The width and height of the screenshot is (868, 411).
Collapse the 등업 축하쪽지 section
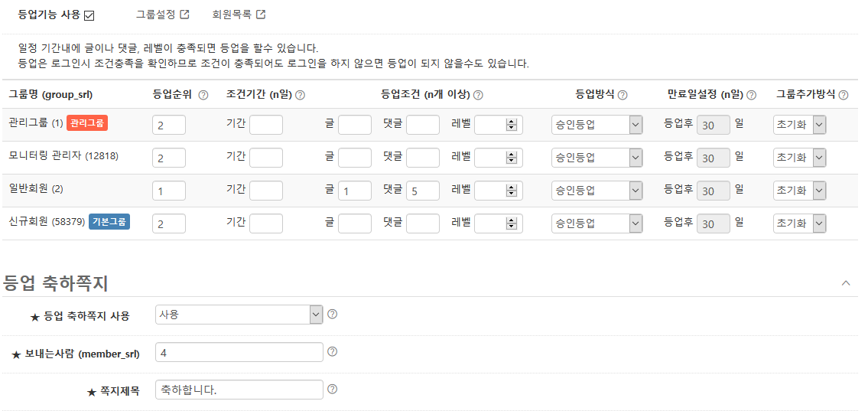tap(845, 283)
